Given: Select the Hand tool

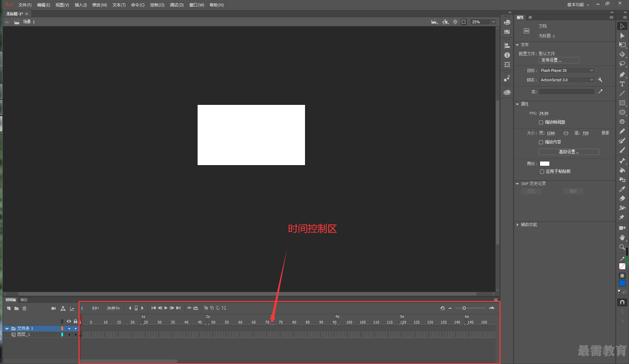Looking at the screenshot, I should [x=622, y=238].
